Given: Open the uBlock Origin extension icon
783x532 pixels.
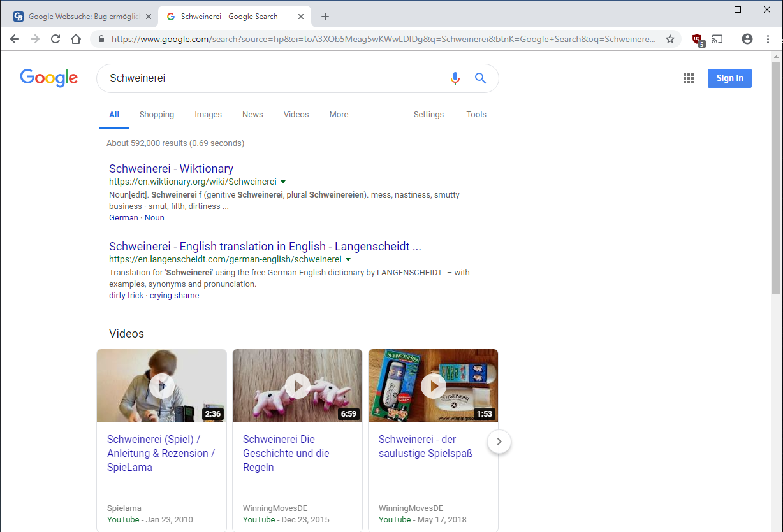Looking at the screenshot, I should (x=696, y=39).
